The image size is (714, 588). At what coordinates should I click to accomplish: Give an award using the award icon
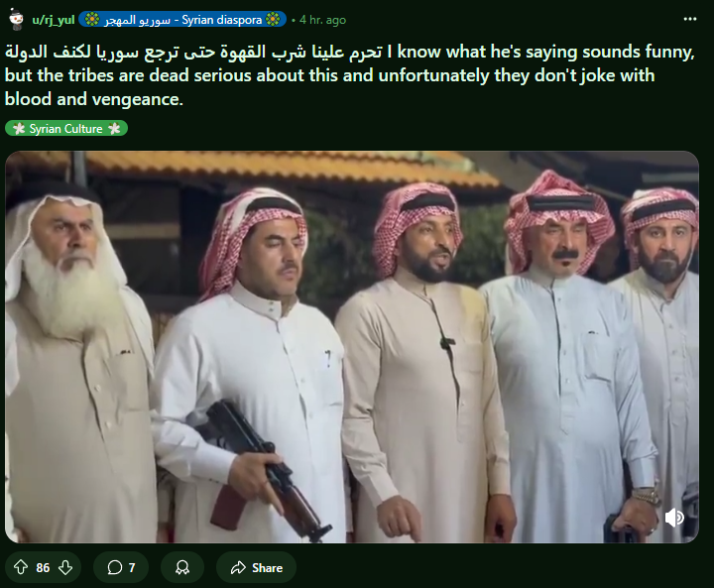click(182, 567)
